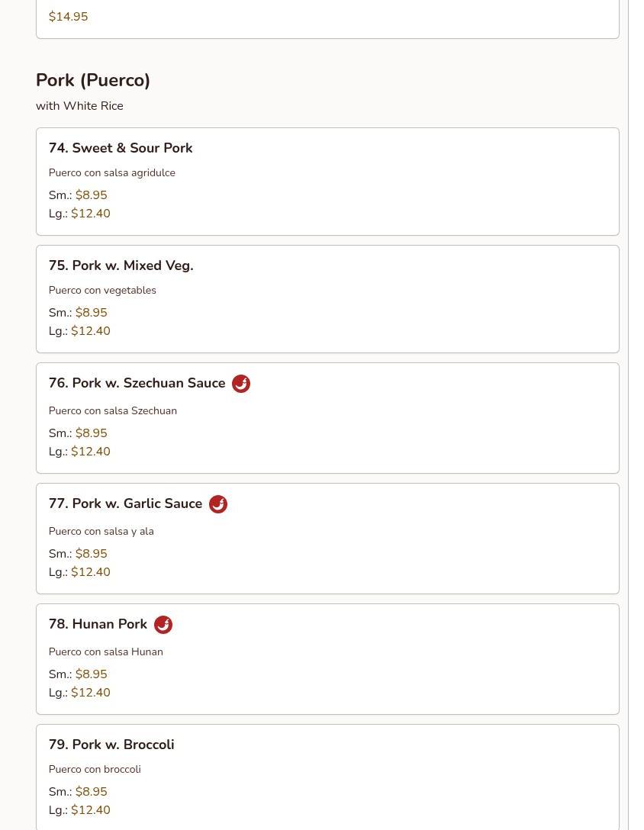Choose the small price for Pork w. Mixed Veg.
This screenshot has height=830, width=644.
click(91, 313)
